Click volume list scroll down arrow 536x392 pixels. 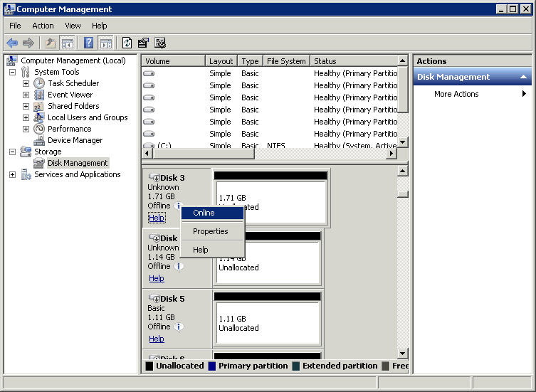[403, 142]
